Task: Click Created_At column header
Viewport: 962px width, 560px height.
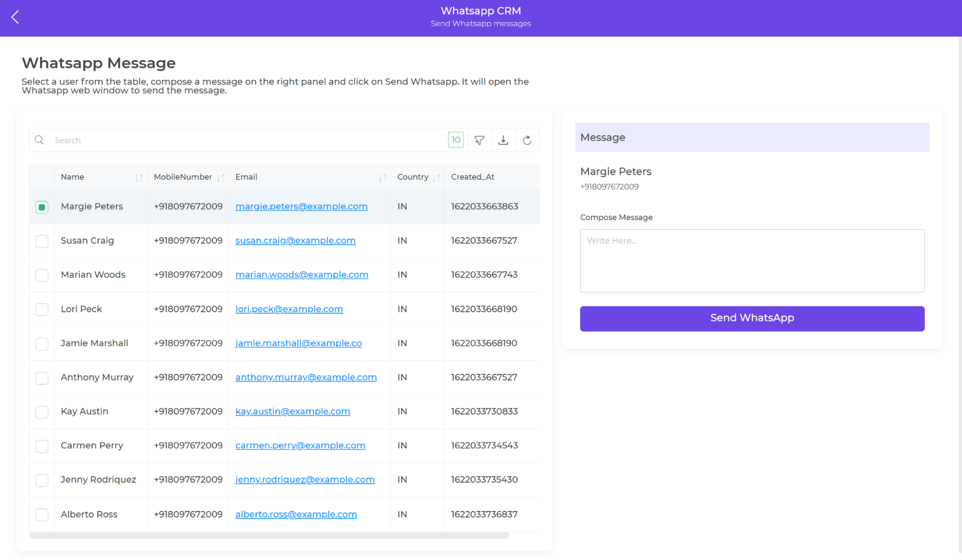Action: coord(473,177)
